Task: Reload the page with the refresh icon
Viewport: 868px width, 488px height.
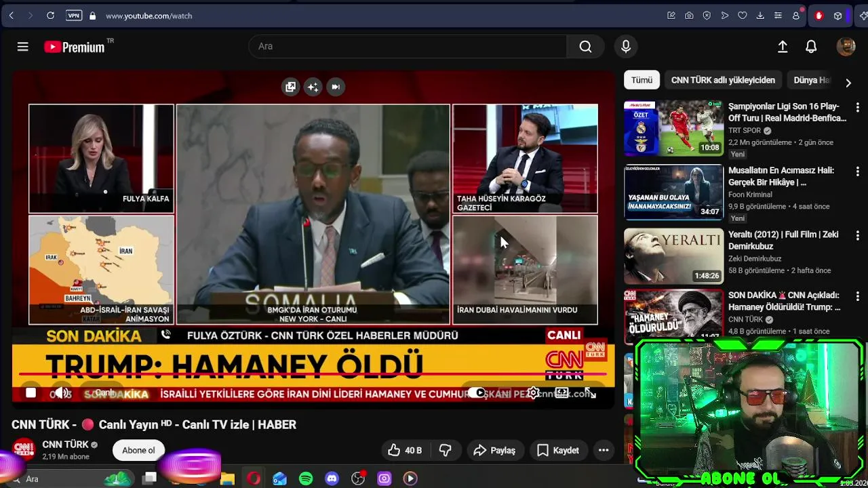Action: tap(50, 16)
